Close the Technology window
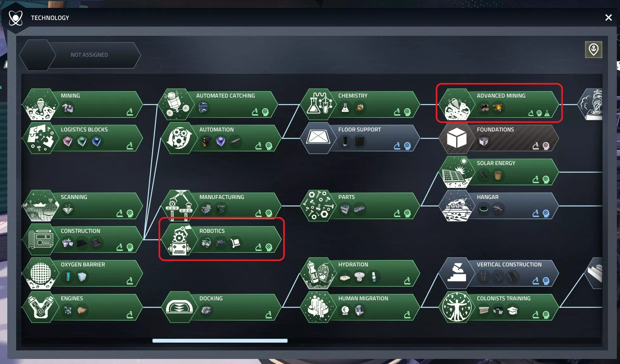 tap(608, 17)
